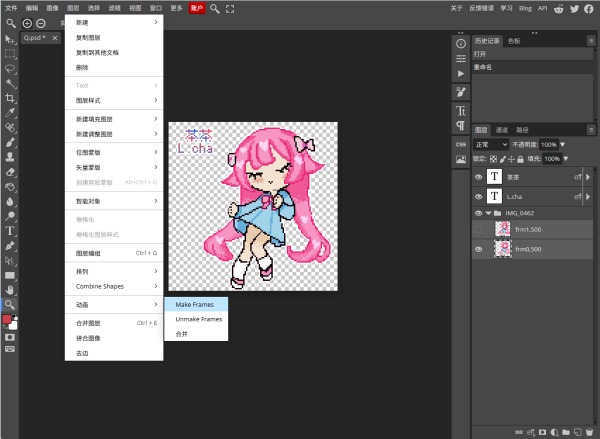Select the Eyedropper tool
600x439 pixels.
pyautogui.click(x=10, y=113)
